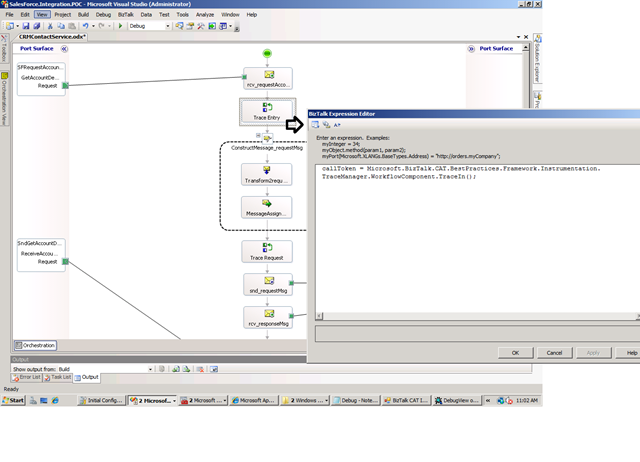Click the Save All toolbar icon

[36, 26]
